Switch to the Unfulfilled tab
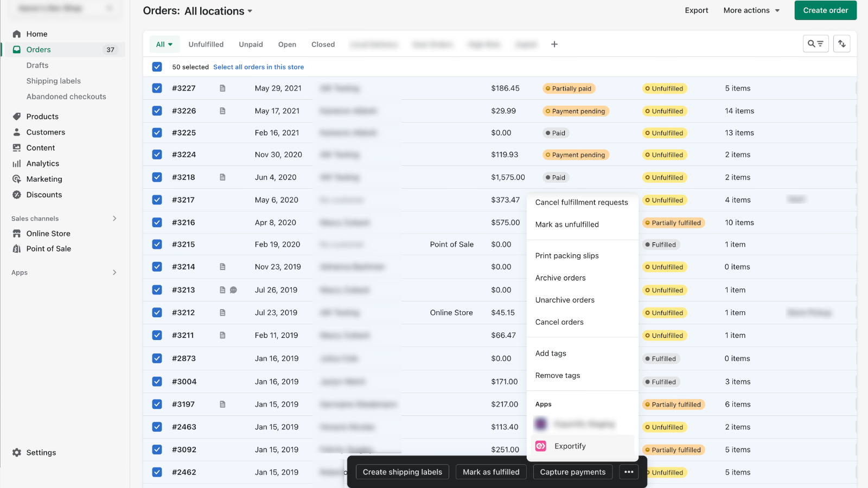This screenshot has height=488, width=868. pos(206,44)
